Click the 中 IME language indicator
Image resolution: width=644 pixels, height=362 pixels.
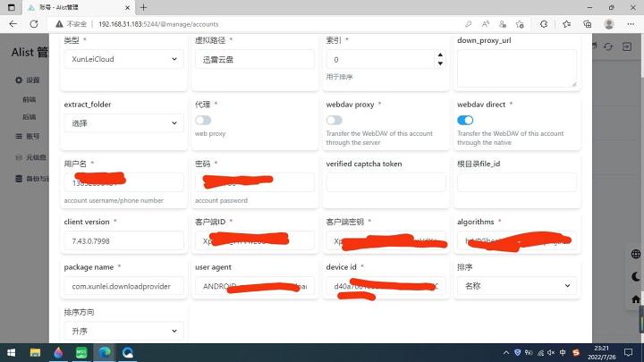[563, 352]
